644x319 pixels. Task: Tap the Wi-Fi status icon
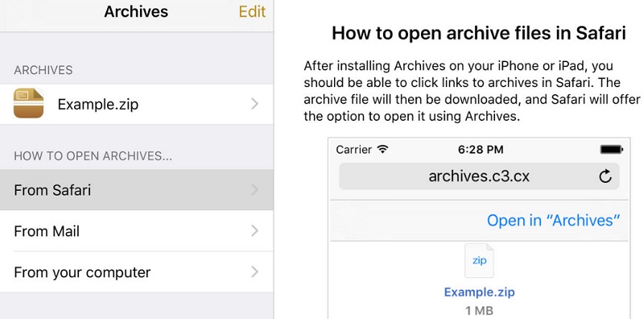[382, 149]
